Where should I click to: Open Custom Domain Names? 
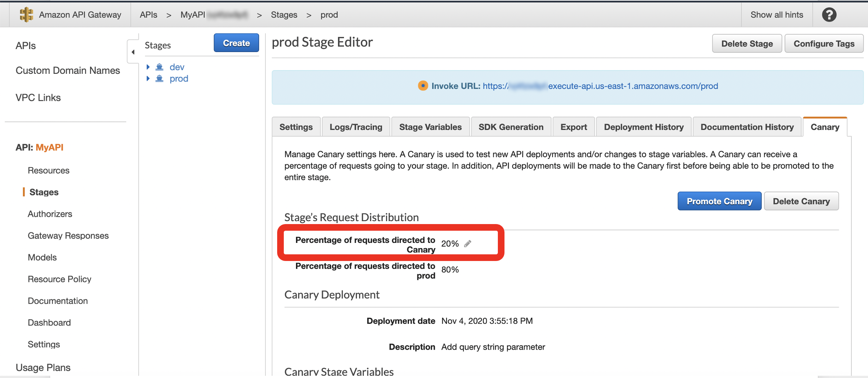click(x=68, y=71)
